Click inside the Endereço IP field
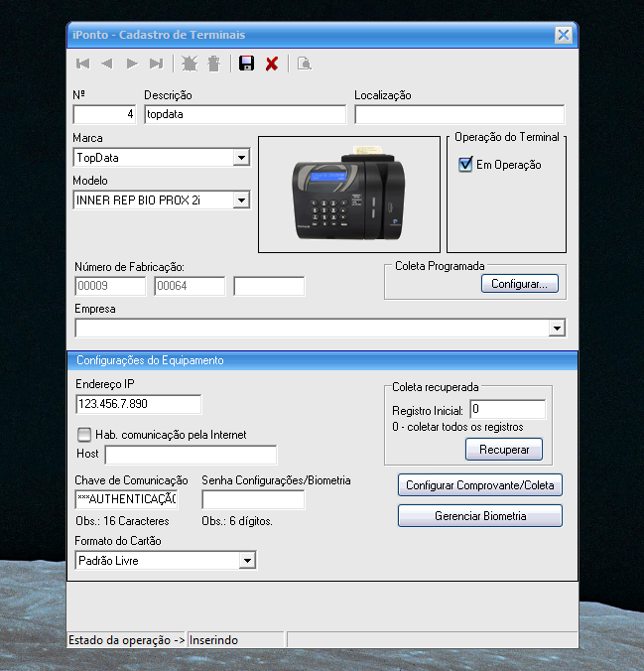This screenshot has height=671, width=644. coord(138,404)
